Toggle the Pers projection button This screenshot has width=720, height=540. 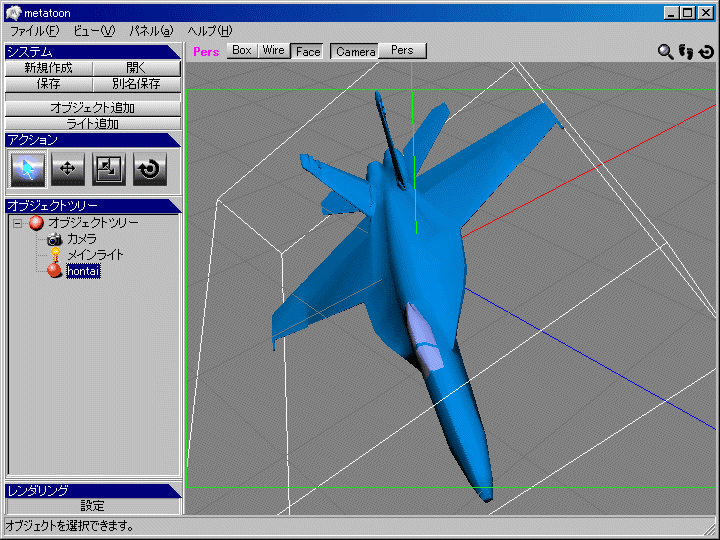(402, 51)
